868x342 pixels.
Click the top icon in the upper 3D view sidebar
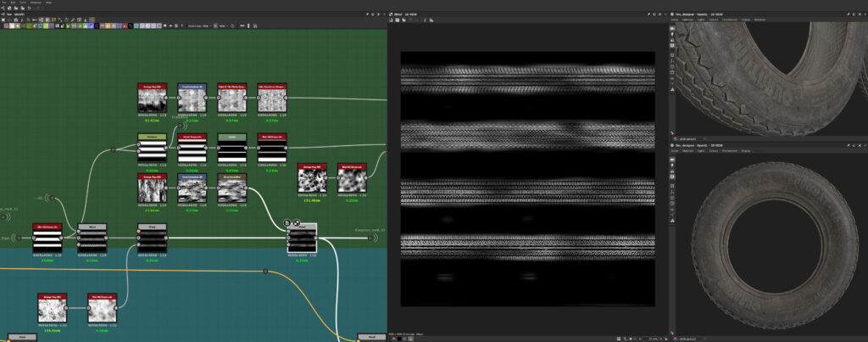(x=673, y=28)
